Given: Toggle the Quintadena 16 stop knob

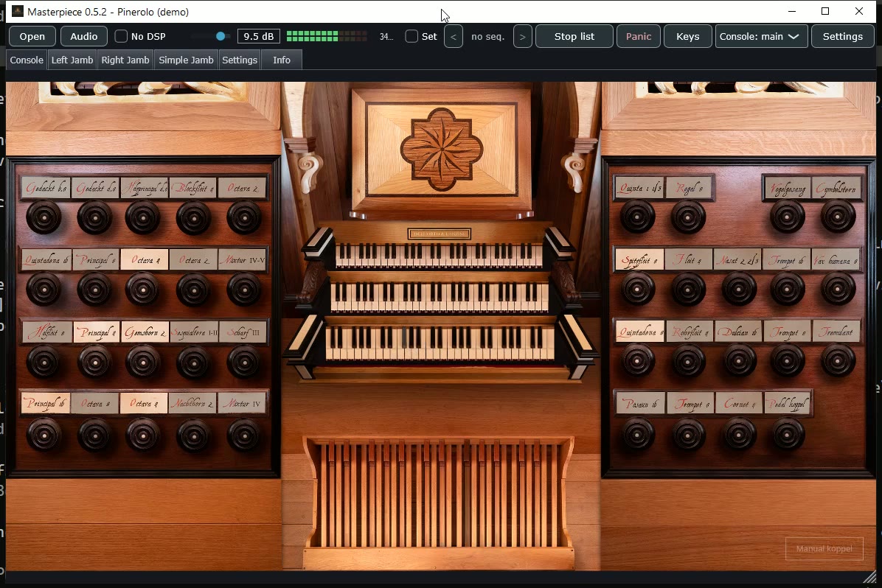Looking at the screenshot, I should coord(44,289).
